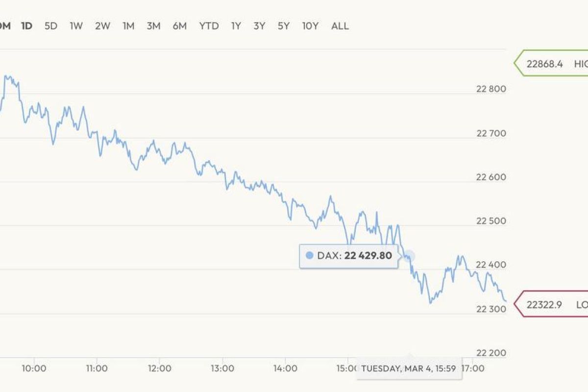Show year-to-date YTD range
This screenshot has width=588, height=392.
point(209,26)
